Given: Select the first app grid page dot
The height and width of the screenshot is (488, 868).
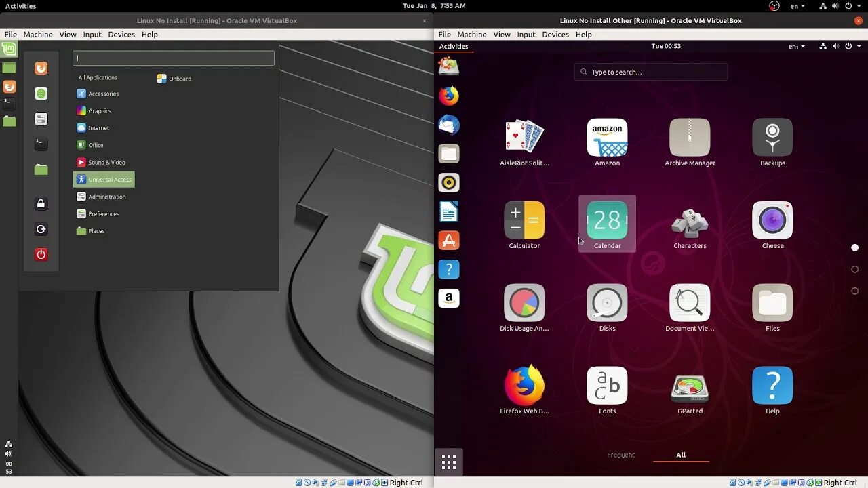Looking at the screenshot, I should pyautogui.click(x=854, y=247).
